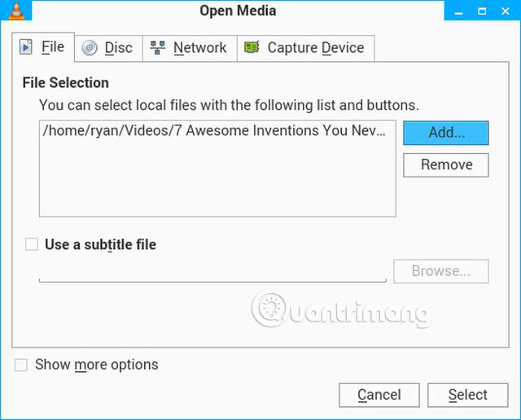Confirm with the Select button
The height and width of the screenshot is (420, 521).
click(x=467, y=395)
